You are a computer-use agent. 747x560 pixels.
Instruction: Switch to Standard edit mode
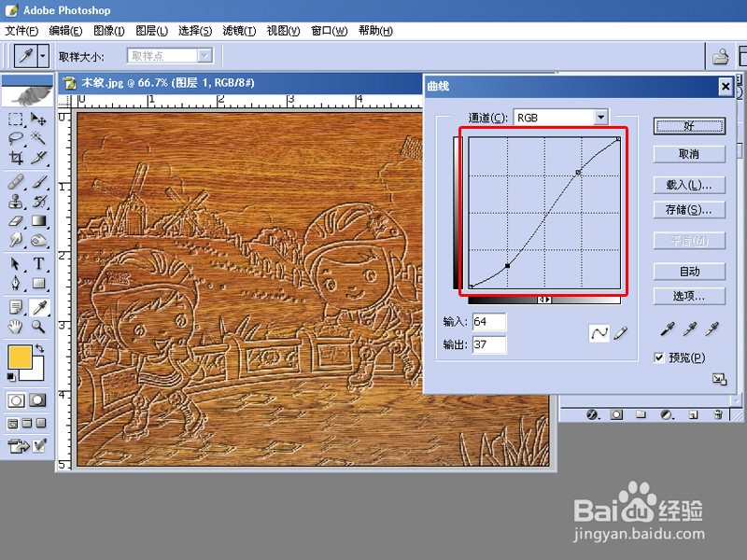[16, 400]
